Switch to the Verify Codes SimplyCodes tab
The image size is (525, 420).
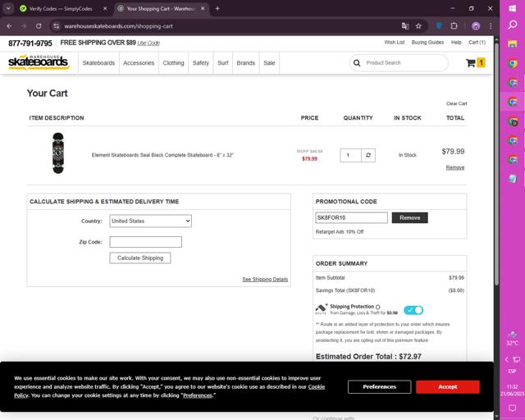pos(61,9)
